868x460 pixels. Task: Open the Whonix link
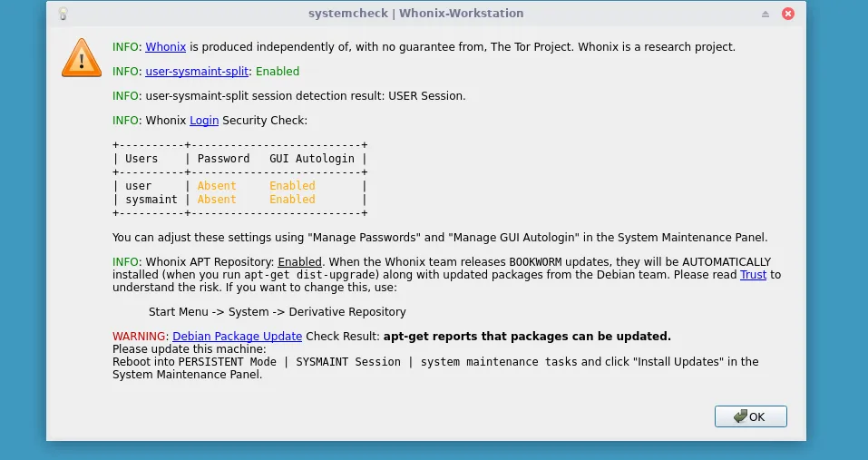(165, 47)
